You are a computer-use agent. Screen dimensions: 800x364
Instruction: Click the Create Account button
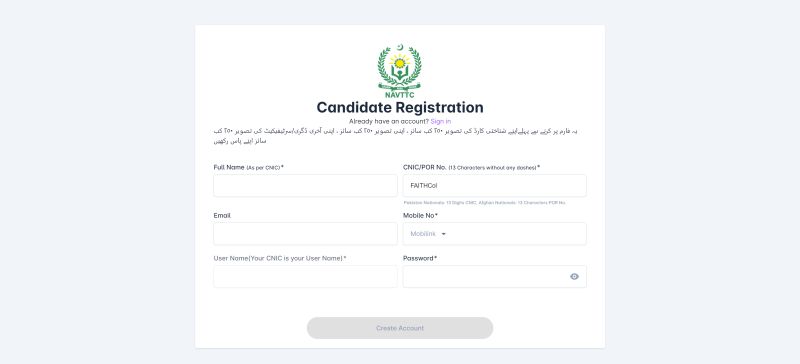pyautogui.click(x=399, y=328)
